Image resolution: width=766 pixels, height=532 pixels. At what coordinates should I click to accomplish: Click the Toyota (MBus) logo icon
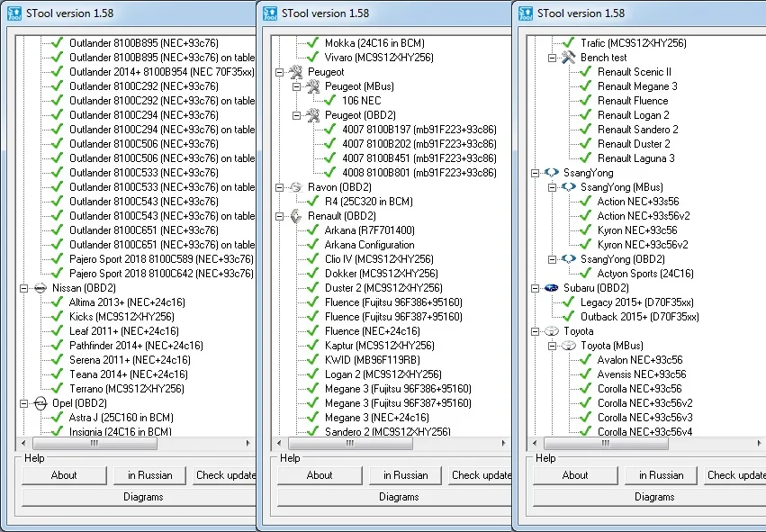pos(568,346)
